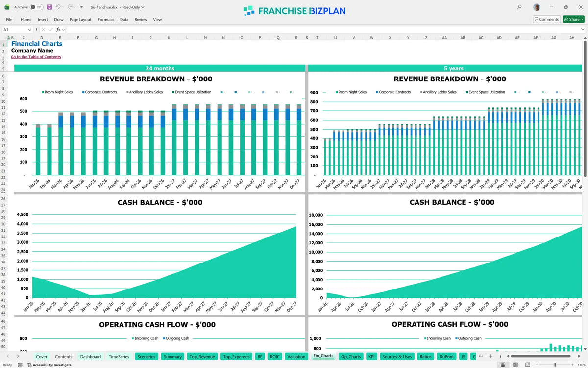
Task: Click the zoom slider in status bar
Action: (x=555, y=365)
